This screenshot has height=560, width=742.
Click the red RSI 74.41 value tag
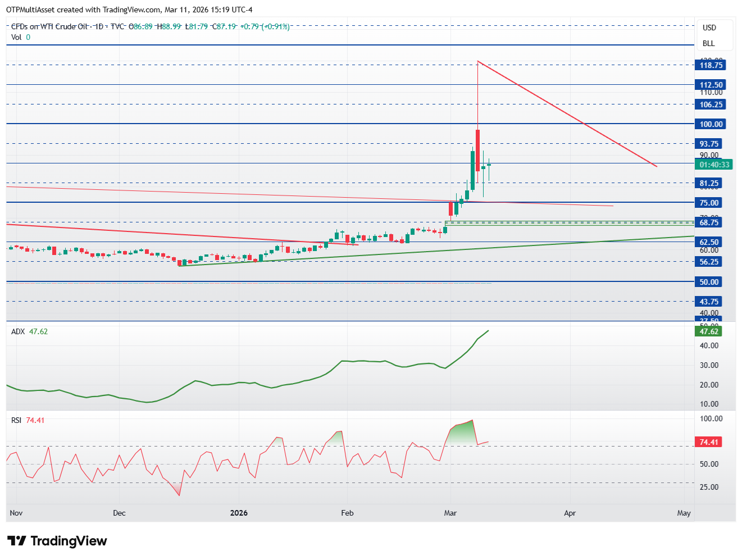[708, 442]
